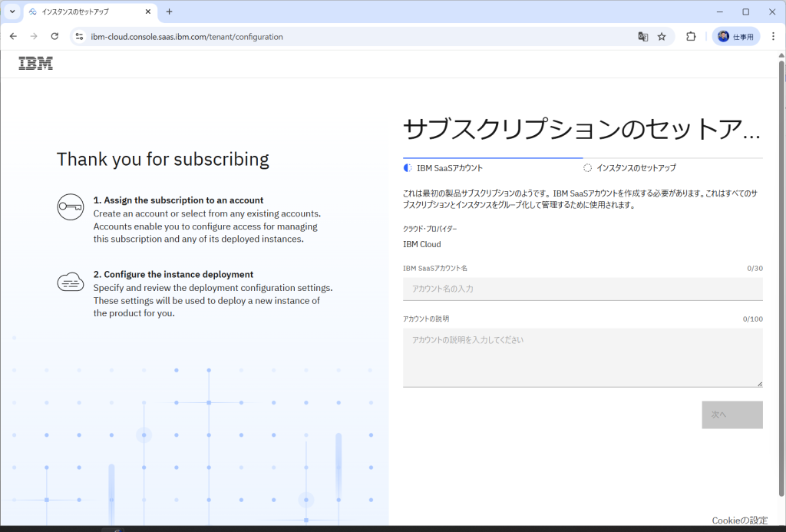The height and width of the screenshot is (532, 786).
Task: Click the cloud icon beside step 2
Action: [70, 282]
